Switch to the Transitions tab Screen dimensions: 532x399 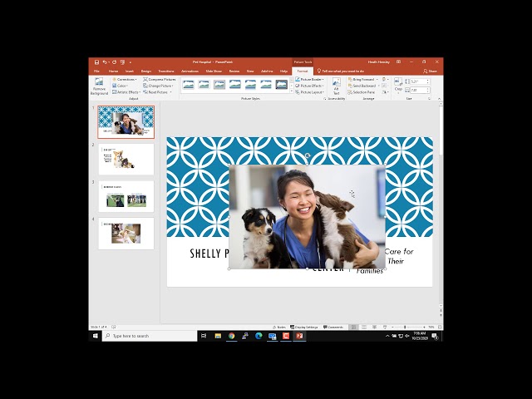(x=166, y=71)
